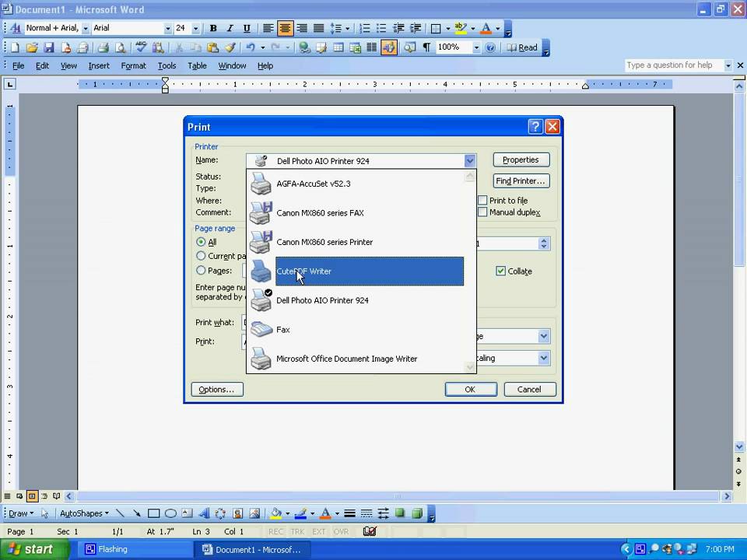
Task: Open the Style dropdown arrow
Action: (x=86, y=29)
